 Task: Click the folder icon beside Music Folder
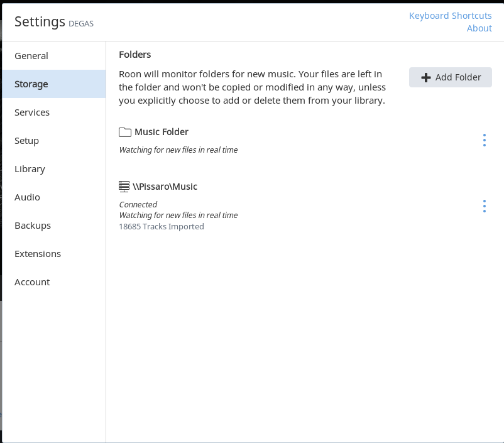tap(124, 132)
